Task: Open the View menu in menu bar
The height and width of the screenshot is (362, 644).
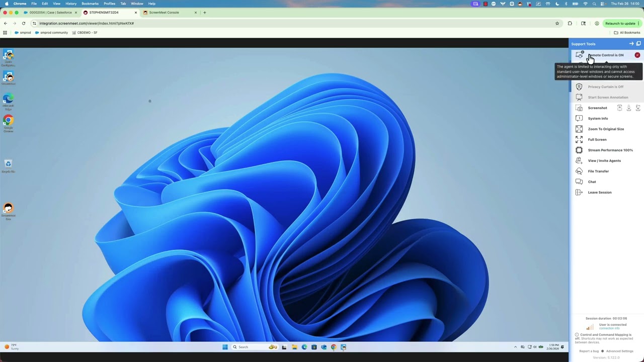Action: pyautogui.click(x=56, y=4)
